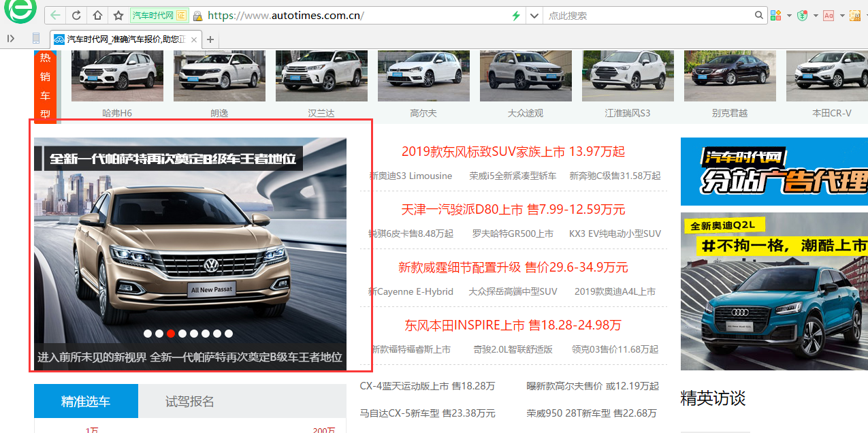Open the browser home page icon
The height and width of the screenshot is (433, 868).
pos(97,15)
